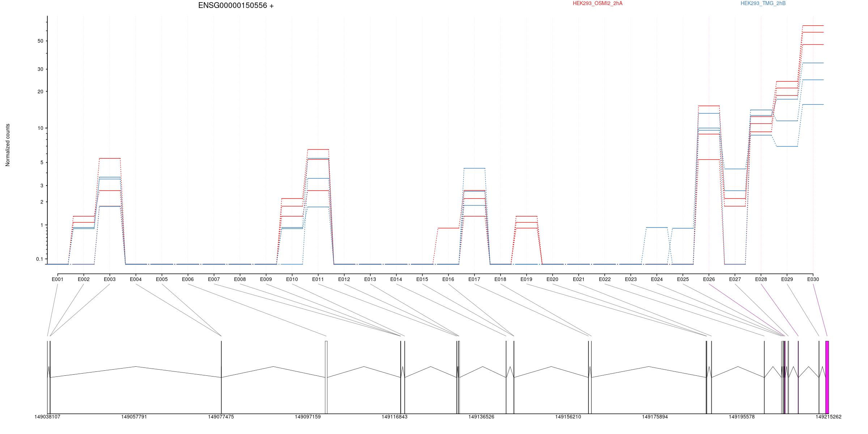Image resolution: width=868 pixels, height=434 pixels.
Task: Click genomic coordinate 149156210
Action: coord(568,417)
